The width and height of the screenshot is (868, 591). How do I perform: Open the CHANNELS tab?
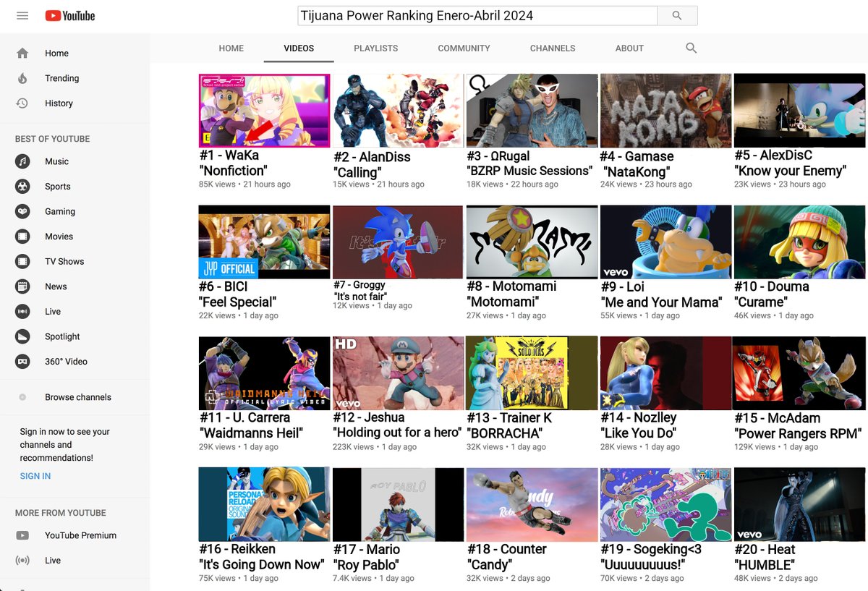pyautogui.click(x=553, y=48)
